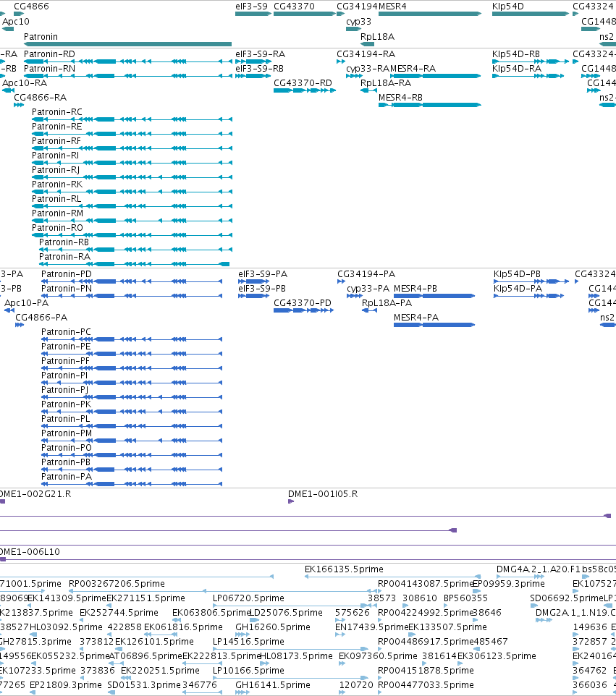
Task: Select protein Patronin-PK
Action: point(132,412)
